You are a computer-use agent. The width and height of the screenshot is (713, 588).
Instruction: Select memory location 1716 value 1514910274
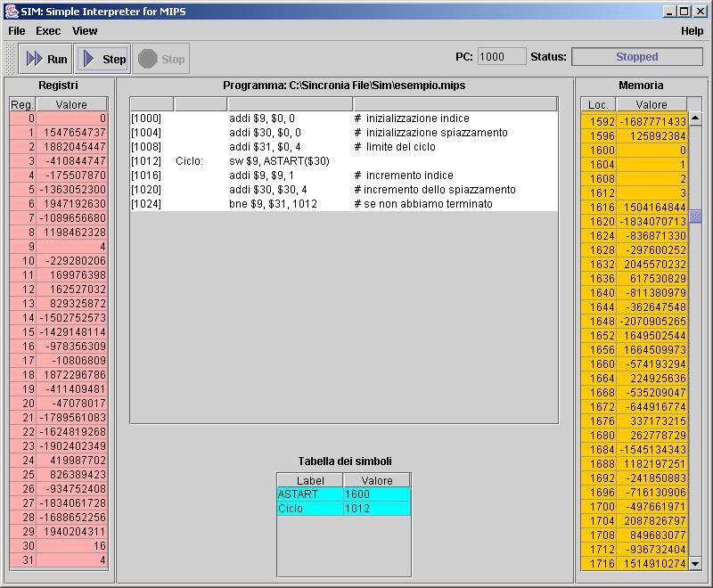tap(652, 563)
